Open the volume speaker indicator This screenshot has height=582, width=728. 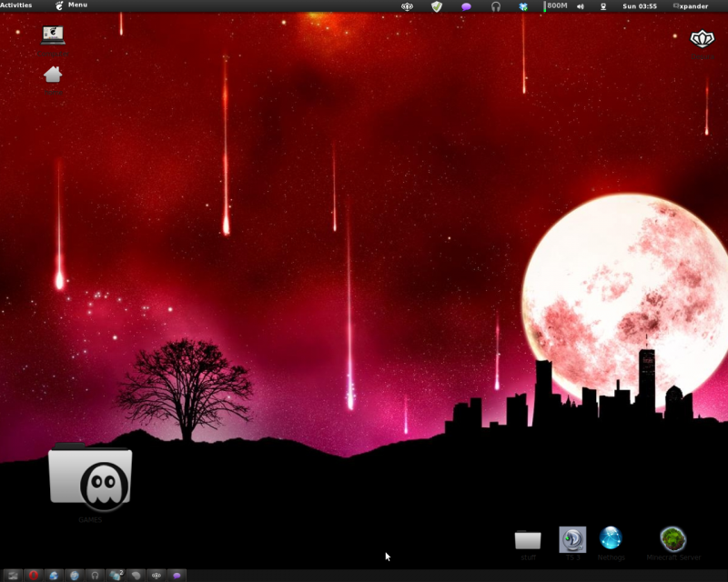(x=581, y=6)
